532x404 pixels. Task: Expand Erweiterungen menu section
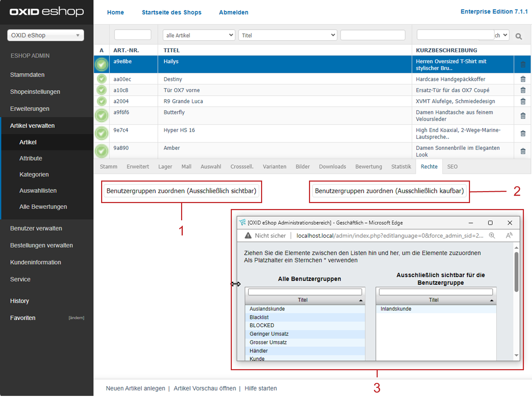pyautogui.click(x=30, y=108)
